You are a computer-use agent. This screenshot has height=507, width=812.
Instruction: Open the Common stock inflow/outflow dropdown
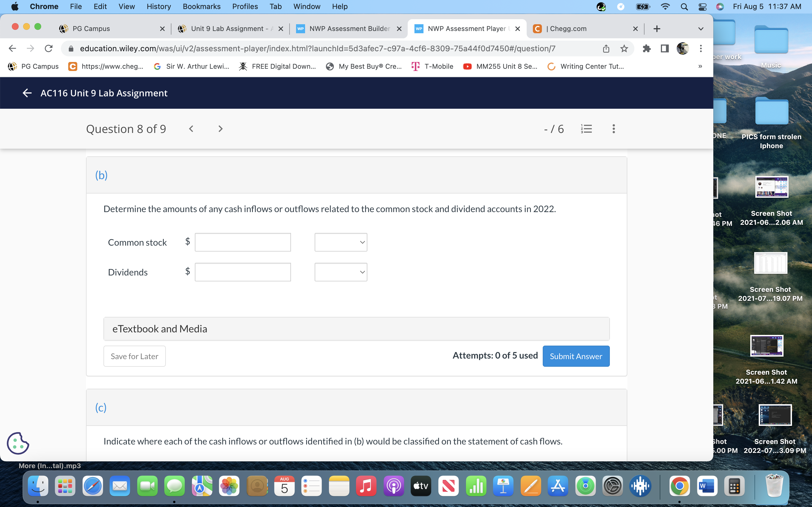click(340, 242)
